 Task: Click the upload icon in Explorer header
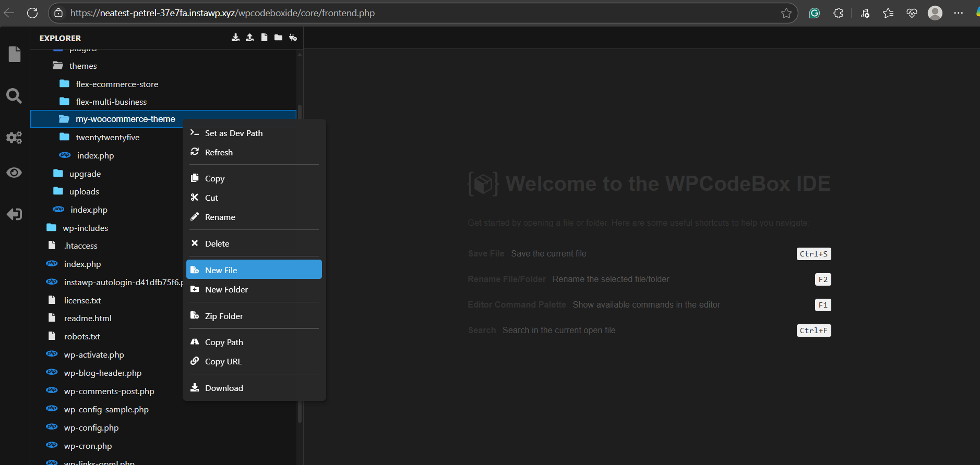point(250,38)
